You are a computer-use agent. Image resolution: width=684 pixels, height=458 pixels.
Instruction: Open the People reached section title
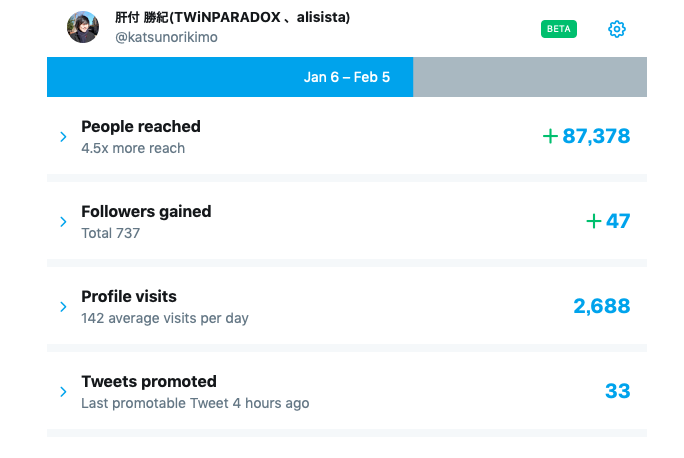[x=141, y=127]
